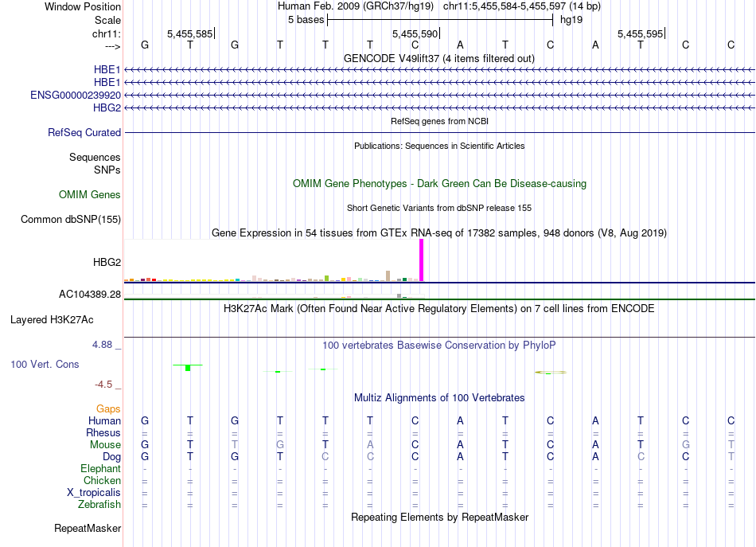Click the genome title Human Feb. 2009 (GRCh37/hg19)
The image size is (756, 547).
pos(356,6)
